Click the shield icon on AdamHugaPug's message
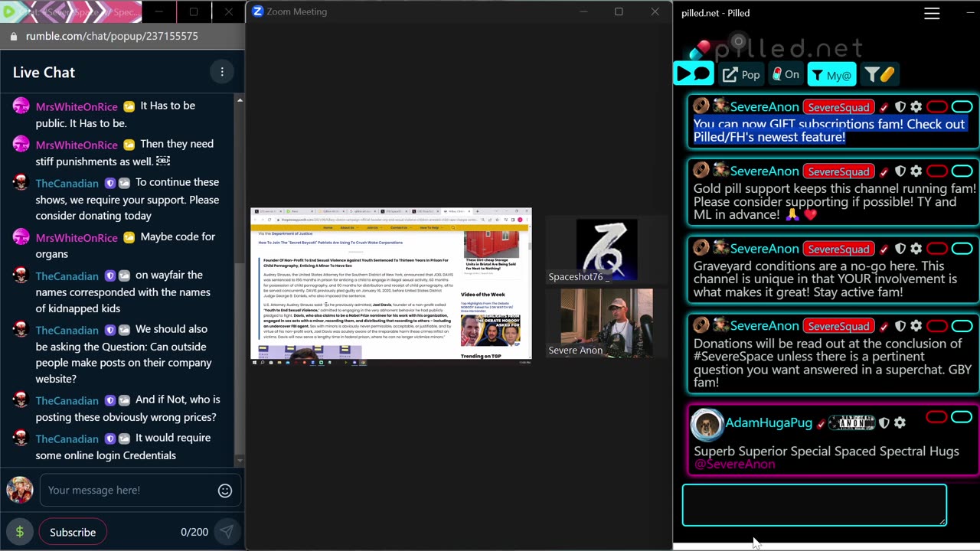The width and height of the screenshot is (980, 551). [x=884, y=422]
